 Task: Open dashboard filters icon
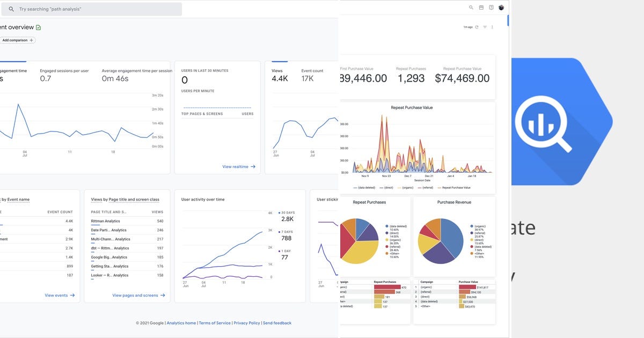485,27
